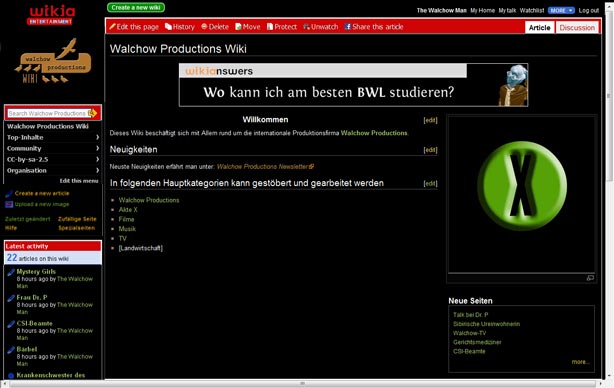The image size is (614, 388).
Task: Open the Mystery Girls article link
Action: coord(36,271)
